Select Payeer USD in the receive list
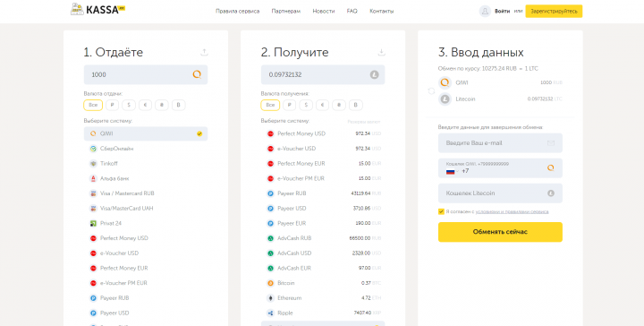This screenshot has width=644, height=326. pyautogui.click(x=323, y=209)
